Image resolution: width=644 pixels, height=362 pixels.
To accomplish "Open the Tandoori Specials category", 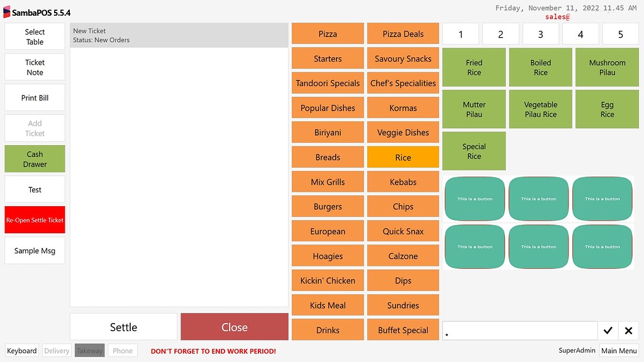I will [327, 83].
